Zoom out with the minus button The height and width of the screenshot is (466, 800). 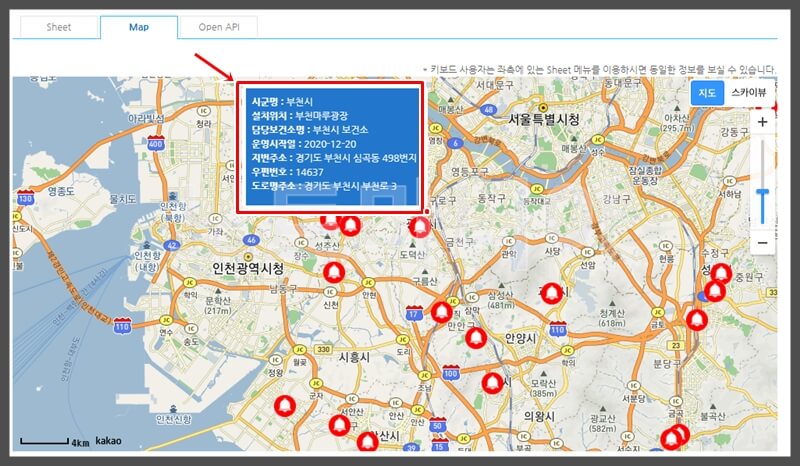point(763,243)
